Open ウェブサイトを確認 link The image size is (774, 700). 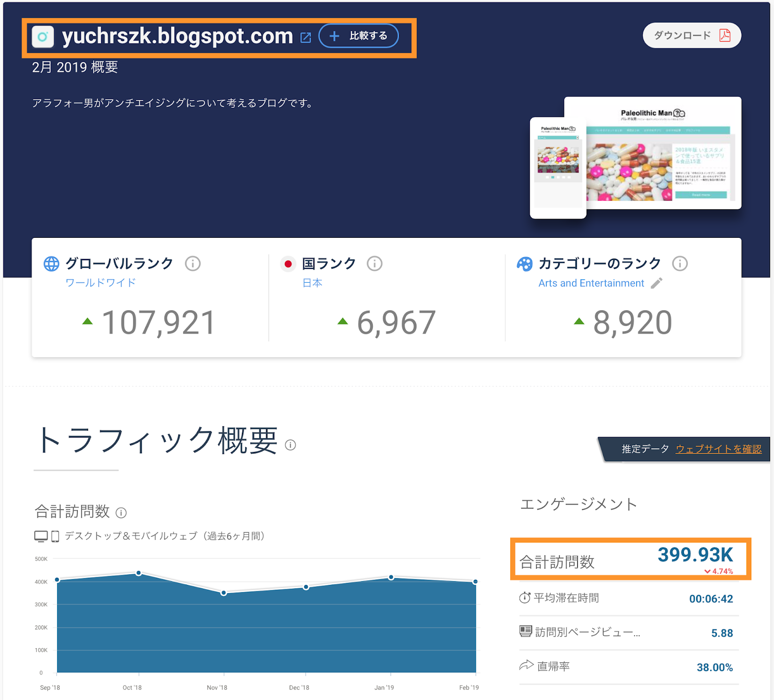pyautogui.click(x=718, y=449)
